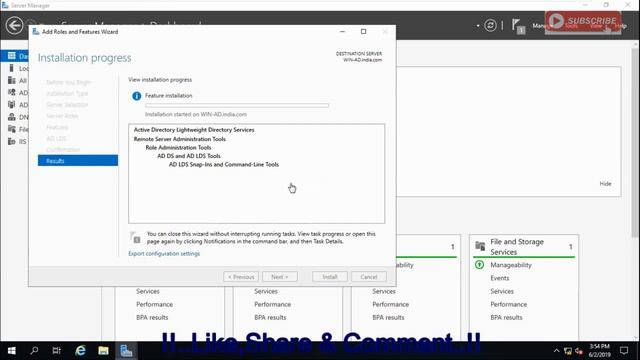Viewport: 640px width, 360px height.
Task: Select File and Storage Services sidebar icon
Action: coord(11,129)
